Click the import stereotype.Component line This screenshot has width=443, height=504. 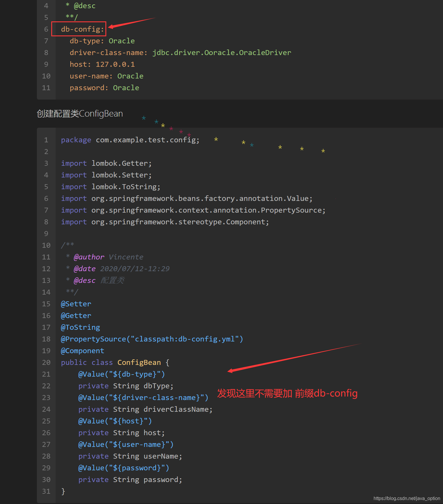click(x=165, y=222)
